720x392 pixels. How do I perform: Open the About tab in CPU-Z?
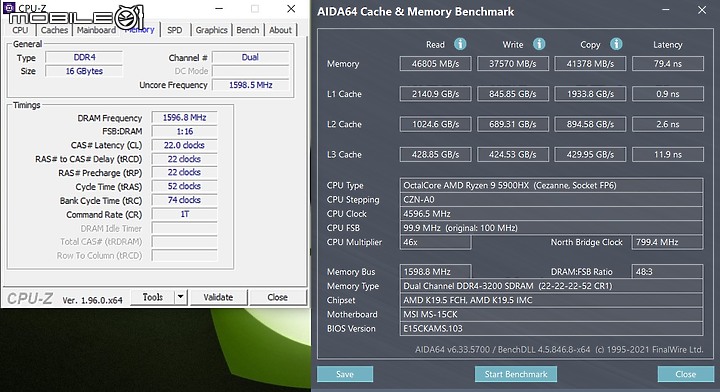coord(280,30)
